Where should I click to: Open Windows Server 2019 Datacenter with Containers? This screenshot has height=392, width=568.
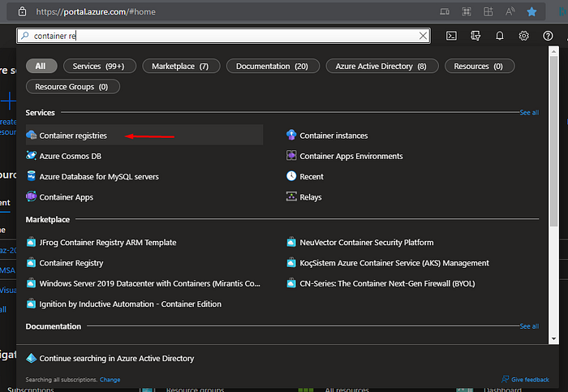pos(149,284)
